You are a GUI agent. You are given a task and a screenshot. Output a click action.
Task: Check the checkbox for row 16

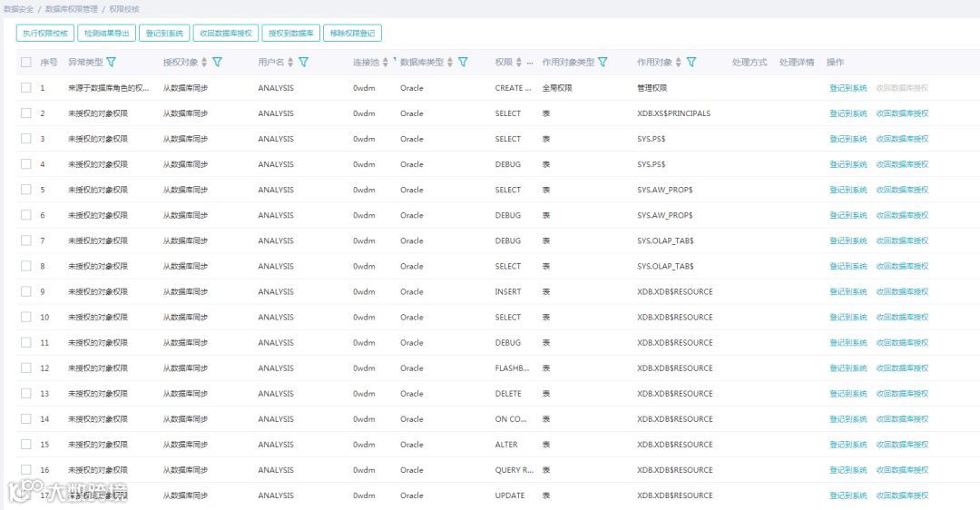click(x=25, y=469)
